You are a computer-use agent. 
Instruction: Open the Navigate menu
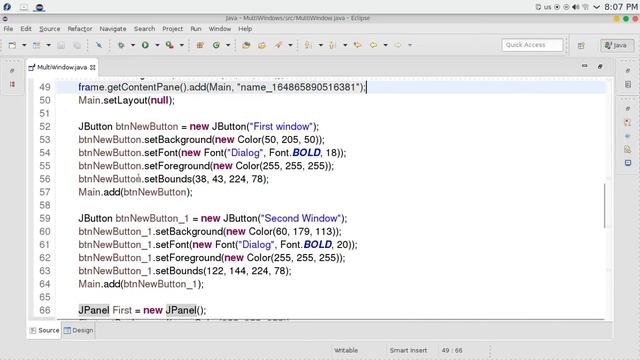click(x=113, y=29)
